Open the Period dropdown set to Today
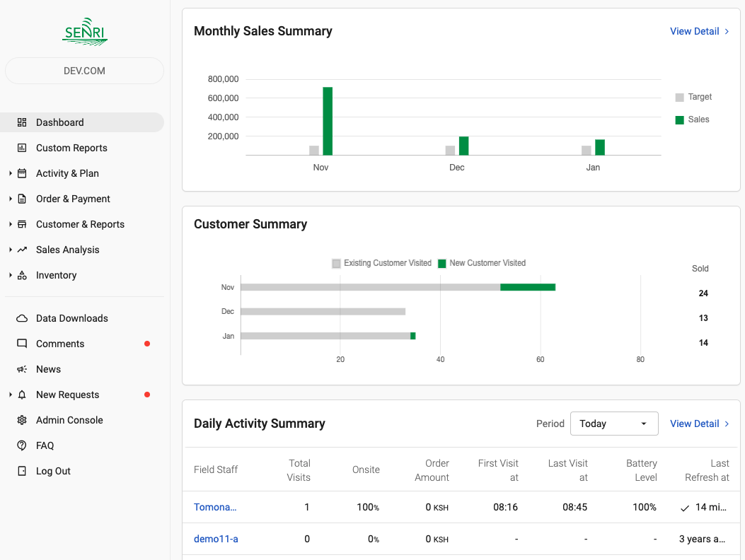The image size is (745, 560). click(613, 424)
